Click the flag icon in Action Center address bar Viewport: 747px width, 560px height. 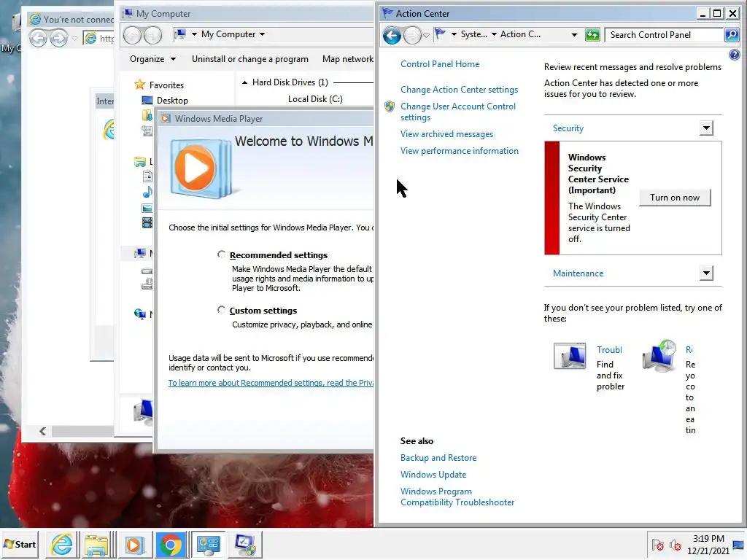click(440, 34)
